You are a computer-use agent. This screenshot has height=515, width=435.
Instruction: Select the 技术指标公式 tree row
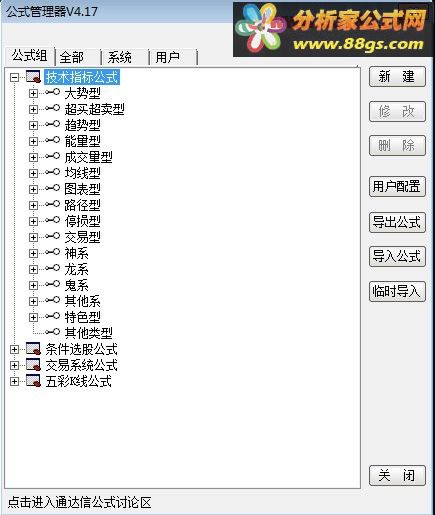tap(82, 77)
